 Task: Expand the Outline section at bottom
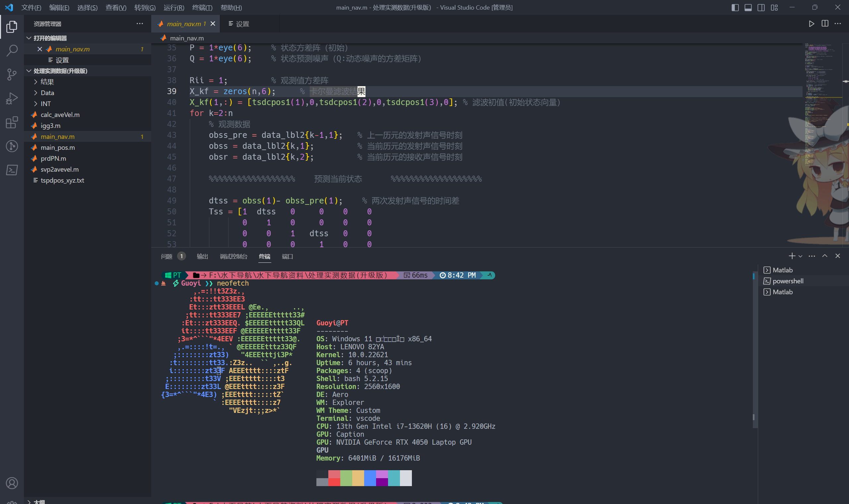88,501
